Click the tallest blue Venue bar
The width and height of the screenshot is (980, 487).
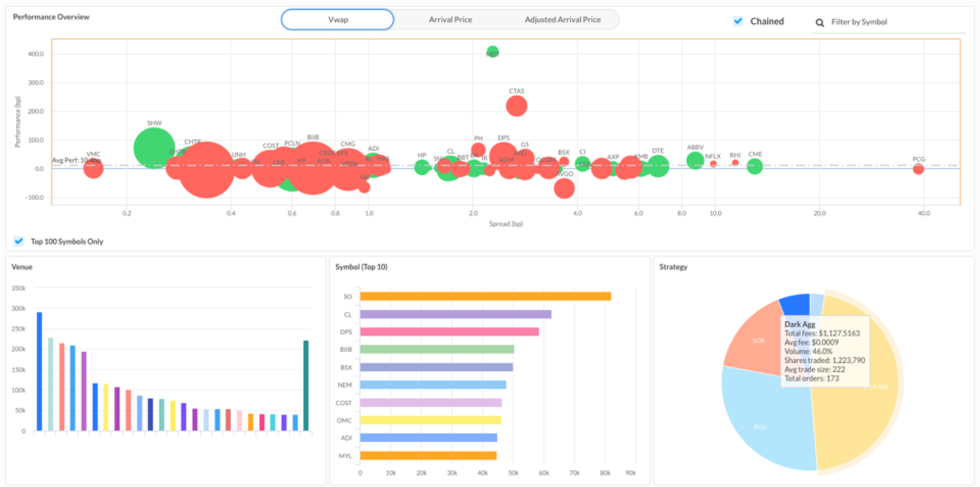point(40,371)
